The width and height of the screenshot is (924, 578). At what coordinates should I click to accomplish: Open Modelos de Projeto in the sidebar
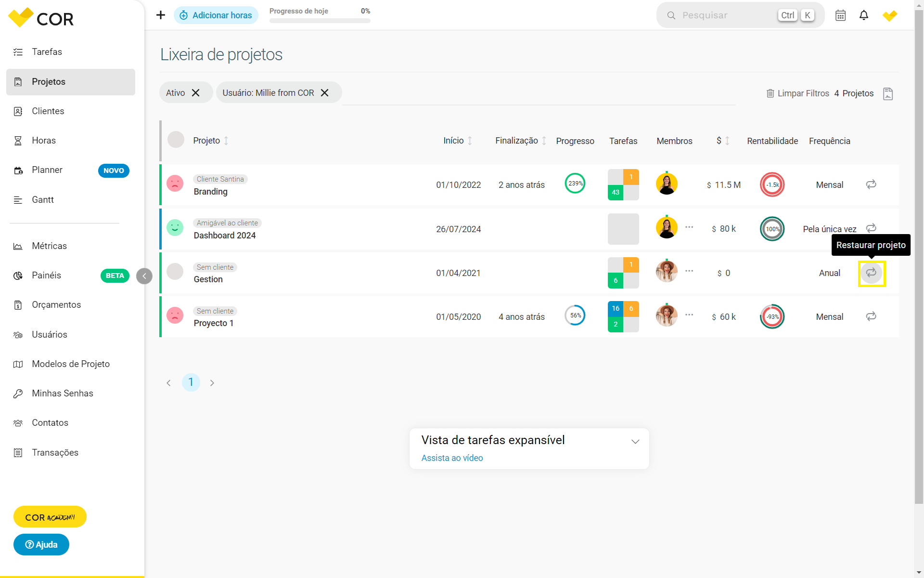pos(71,364)
